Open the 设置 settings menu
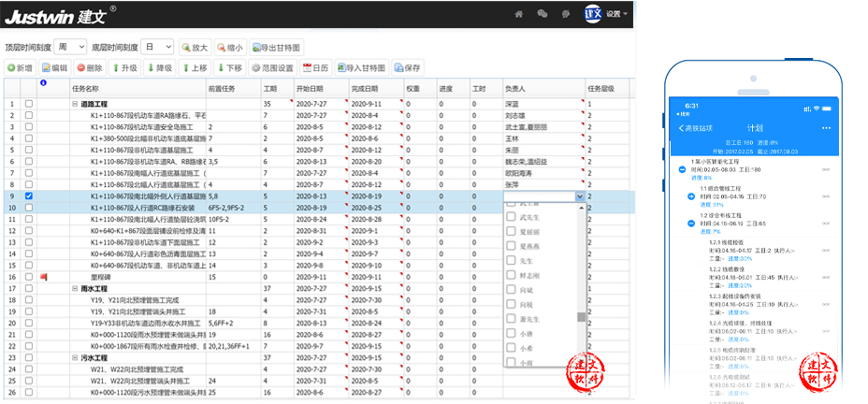This screenshot has width=868, height=404. pos(616,14)
